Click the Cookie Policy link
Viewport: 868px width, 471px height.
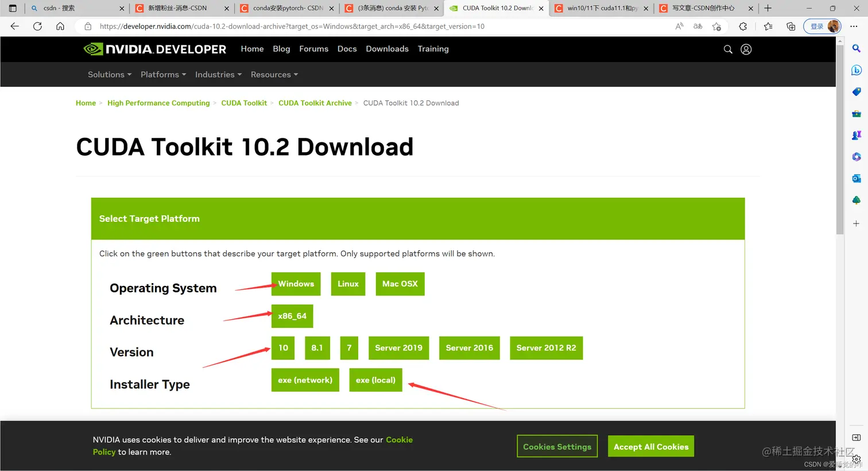click(x=399, y=440)
